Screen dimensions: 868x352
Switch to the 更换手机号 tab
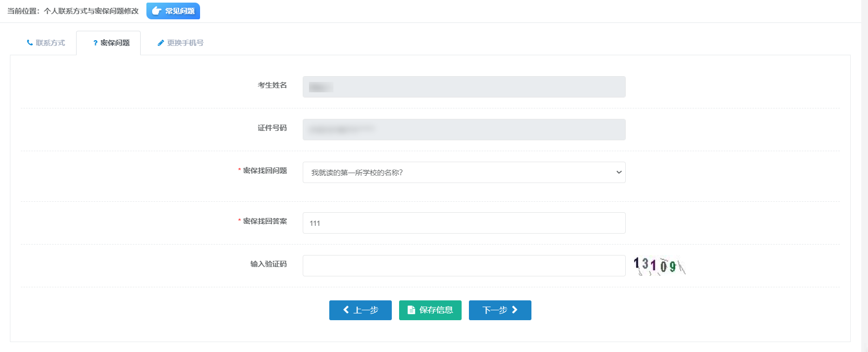tap(180, 43)
